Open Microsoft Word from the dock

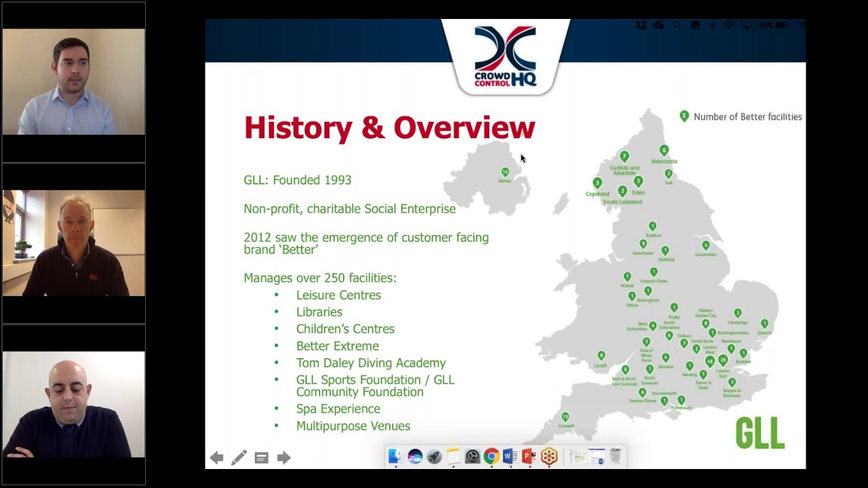coord(511,457)
